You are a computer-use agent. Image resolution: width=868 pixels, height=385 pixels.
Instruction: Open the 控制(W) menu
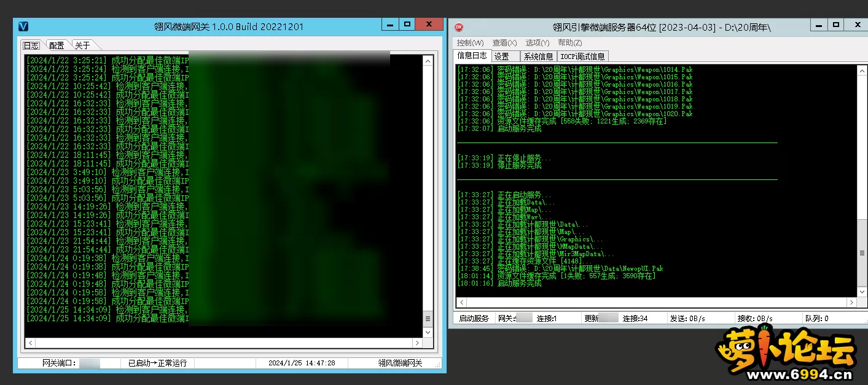[x=470, y=42]
